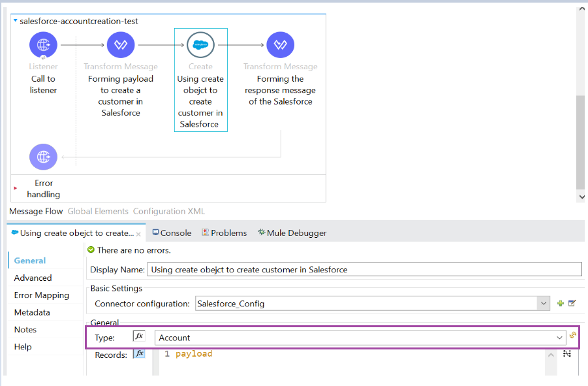Open the Configuration XML view
The width and height of the screenshot is (588, 386).
click(x=168, y=211)
